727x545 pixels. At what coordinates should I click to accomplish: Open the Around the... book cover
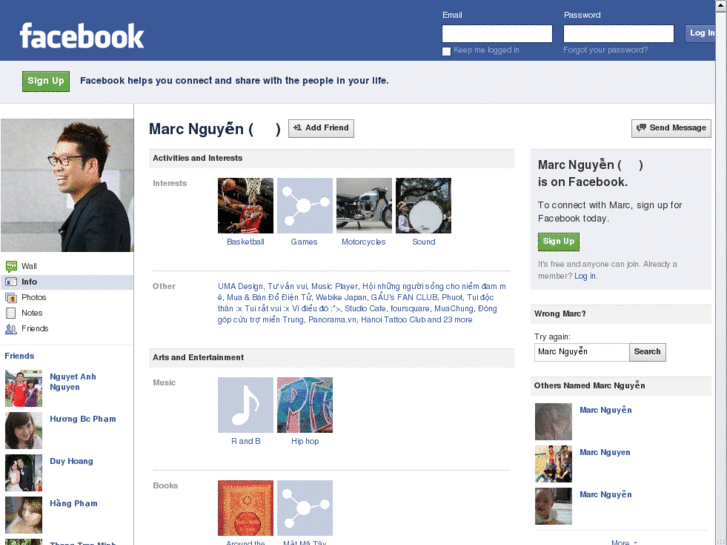coord(245,508)
